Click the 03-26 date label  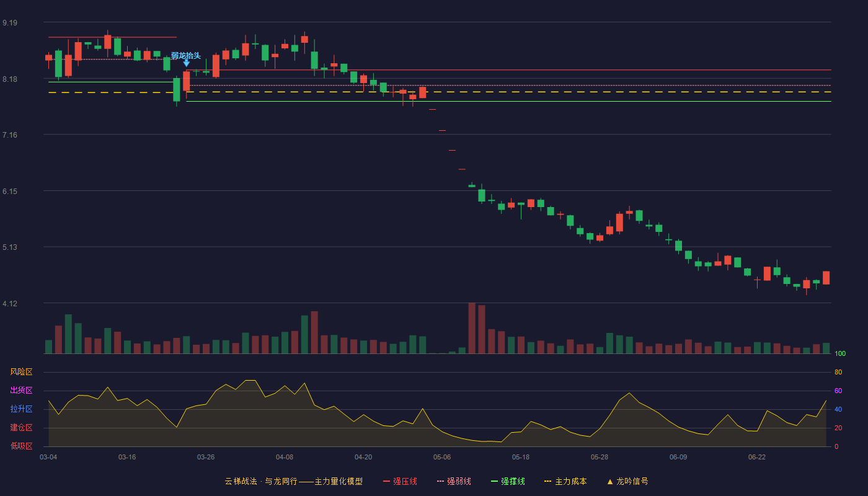tap(206, 457)
